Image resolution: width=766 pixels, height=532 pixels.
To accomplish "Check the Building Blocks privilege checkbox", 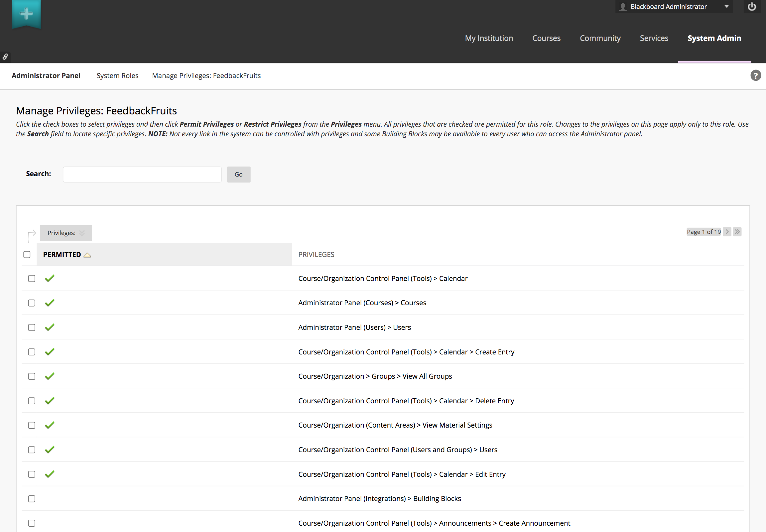I will coord(32,499).
